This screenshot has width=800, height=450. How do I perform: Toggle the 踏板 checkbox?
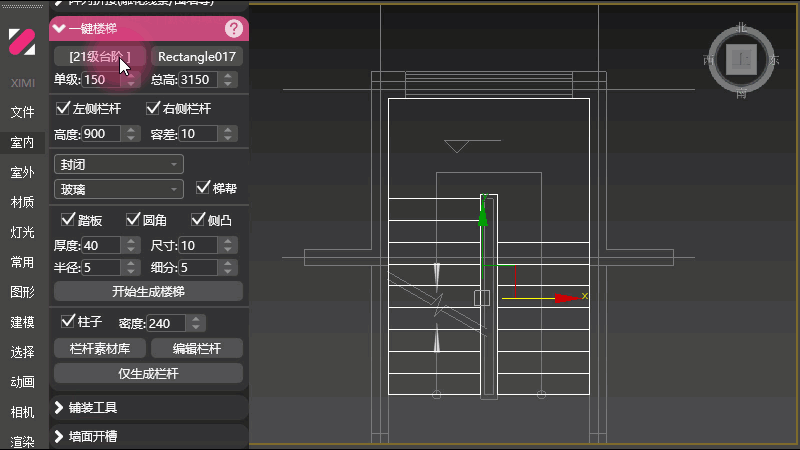point(67,220)
